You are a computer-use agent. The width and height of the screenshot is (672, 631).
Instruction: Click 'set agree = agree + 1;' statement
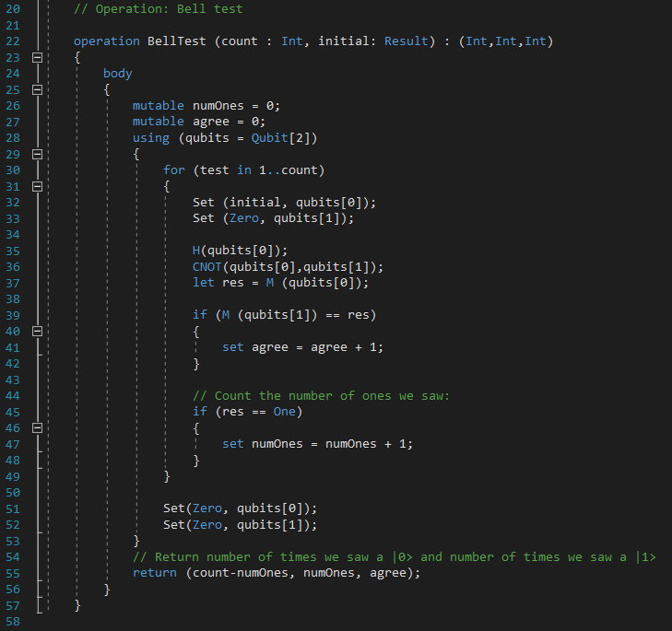(302, 347)
